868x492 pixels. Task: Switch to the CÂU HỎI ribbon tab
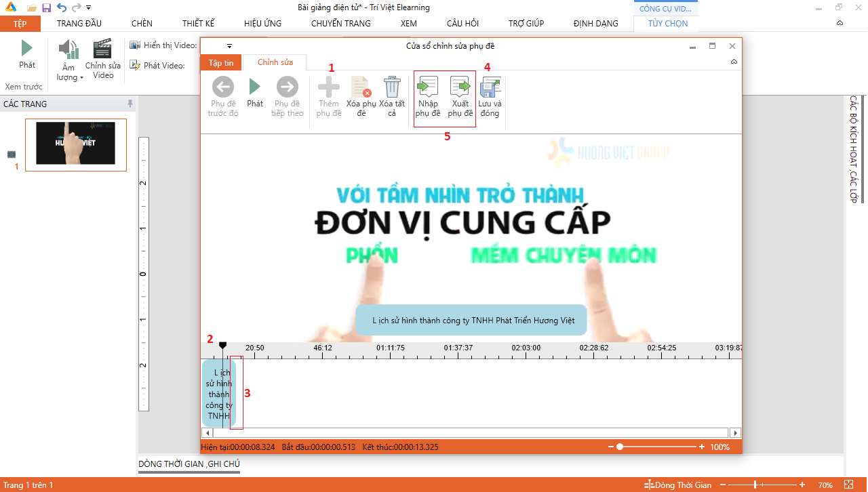tap(462, 23)
